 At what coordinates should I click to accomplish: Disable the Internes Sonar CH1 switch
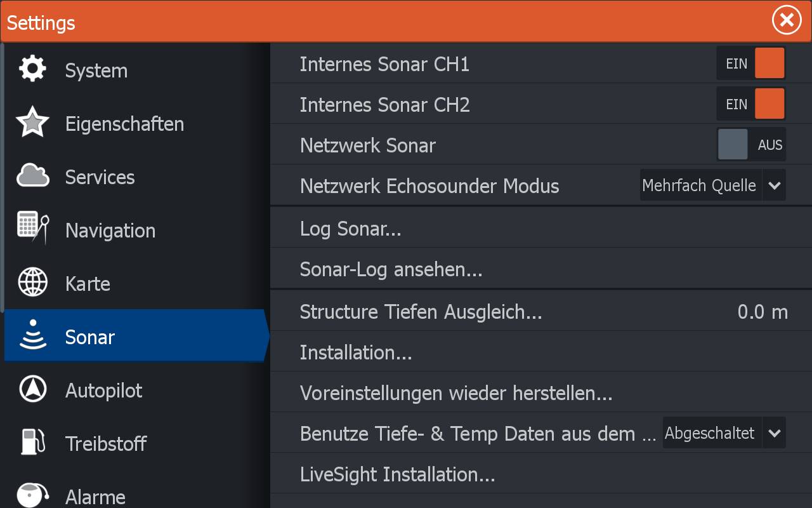(751, 63)
